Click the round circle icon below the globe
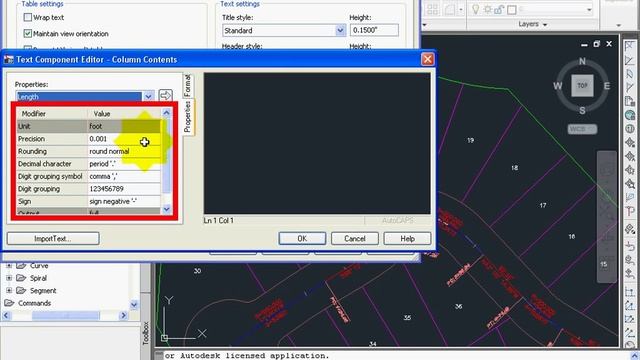Image resolution: width=640 pixels, height=360 pixels. 630,129
